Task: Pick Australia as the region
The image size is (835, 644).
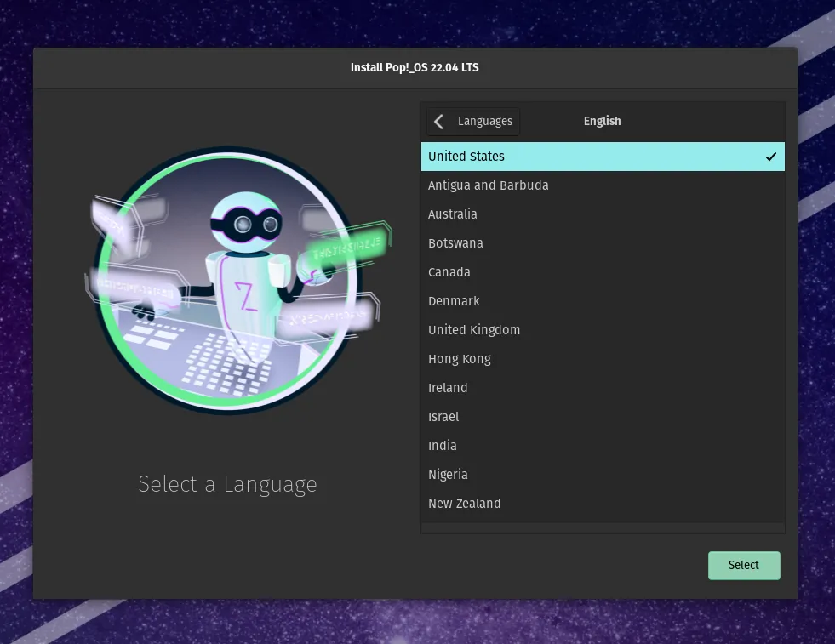Action: [452, 214]
